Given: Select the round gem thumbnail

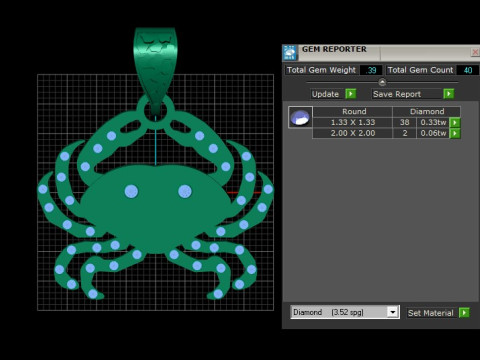Looking at the screenshot, I should pyautogui.click(x=300, y=117).
